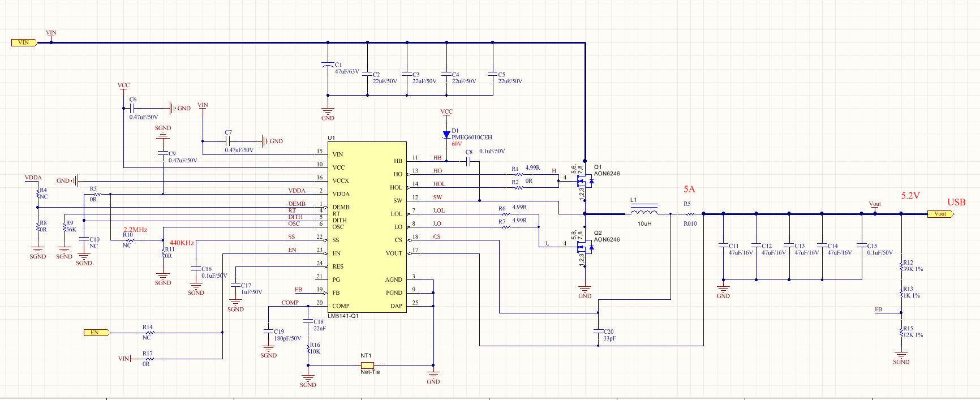Click the red 5.2V annotation
The image size is (980, 400).
pos(910,196)
